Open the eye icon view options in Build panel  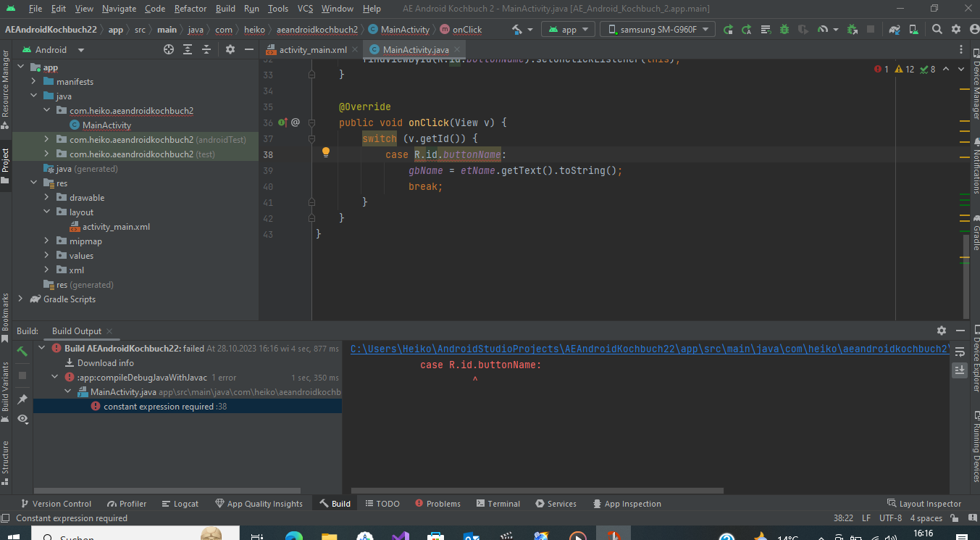(22, 419)
